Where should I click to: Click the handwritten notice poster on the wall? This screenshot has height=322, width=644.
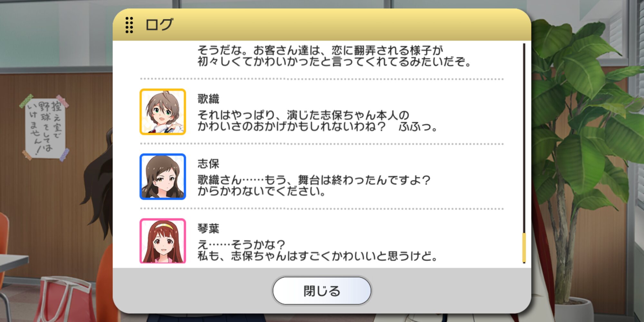click(x=45, y=128)
